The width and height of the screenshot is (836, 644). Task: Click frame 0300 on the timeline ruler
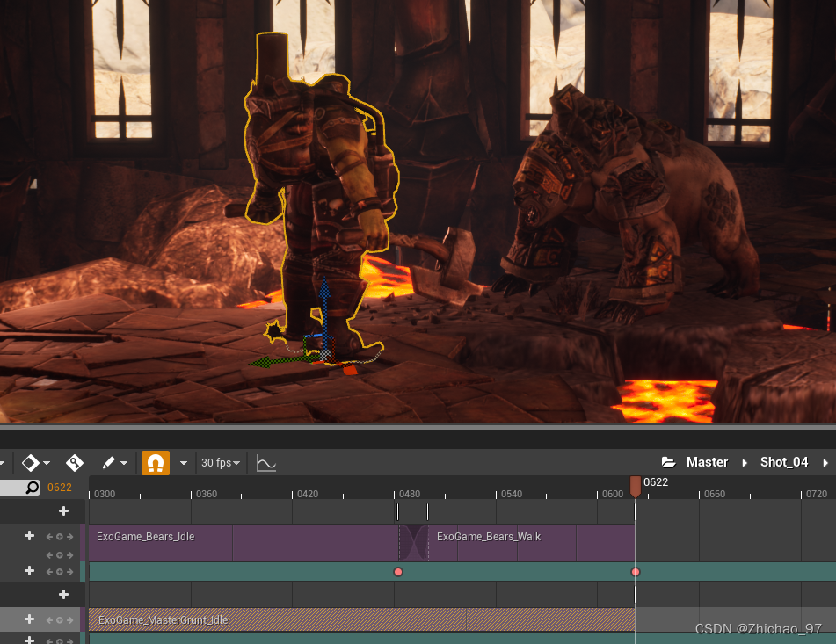click(x=104, y=494)
